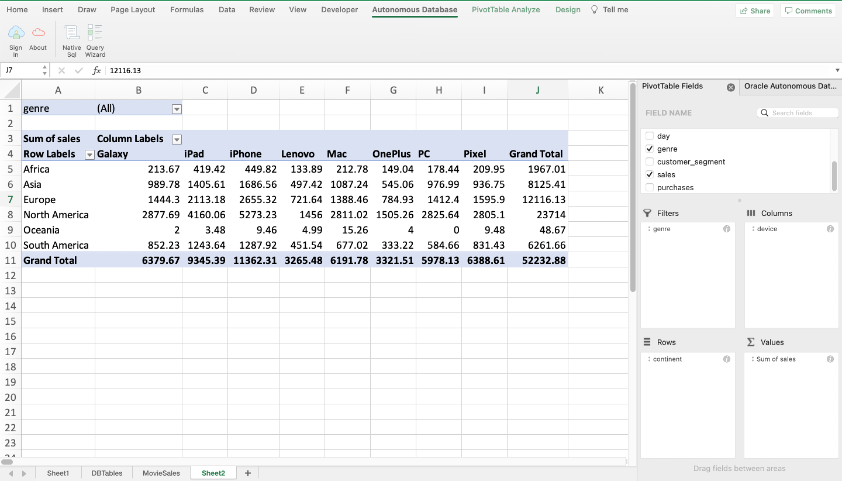Switch to the Developer tab
Image resolution: width=842 pixels, height=482 pixels.
click(339, 10)
